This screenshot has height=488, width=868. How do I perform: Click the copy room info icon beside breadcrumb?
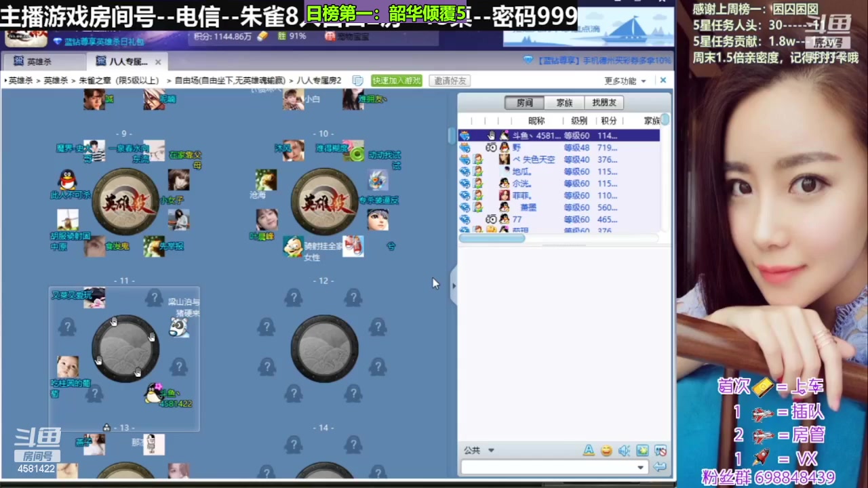tap(357, 80)
